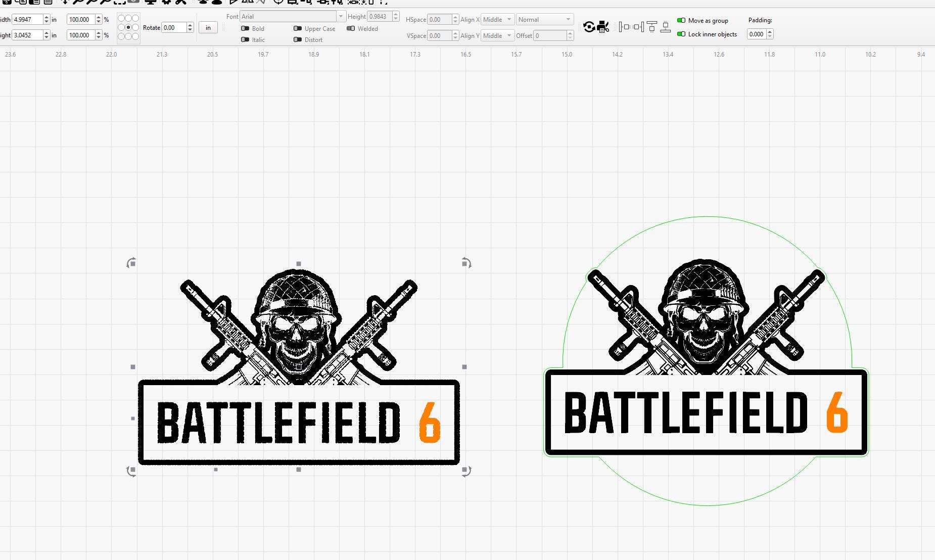Open the Align X dropdown
Image resolution: width=935 pixels, height=560 pixels.
coord(497,19)
